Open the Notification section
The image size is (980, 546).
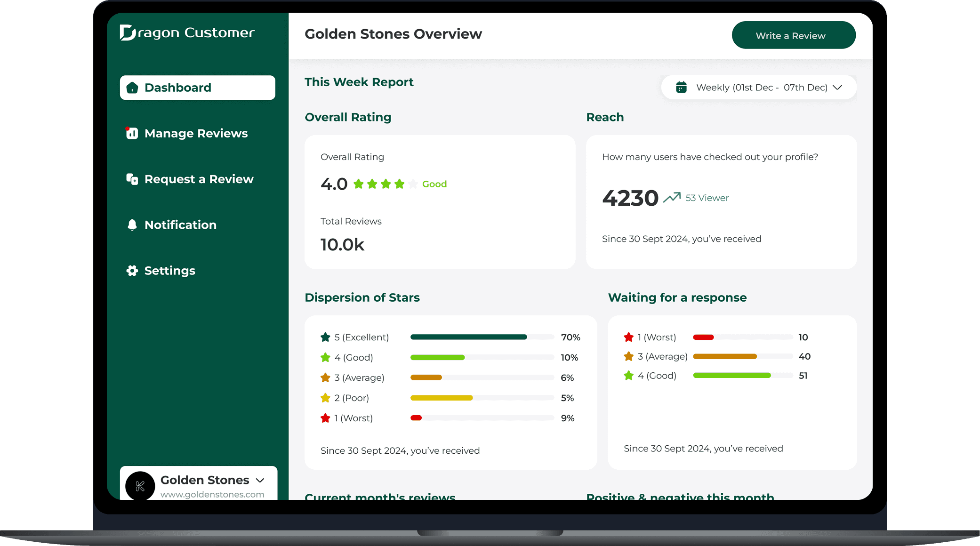pos(180,225)
